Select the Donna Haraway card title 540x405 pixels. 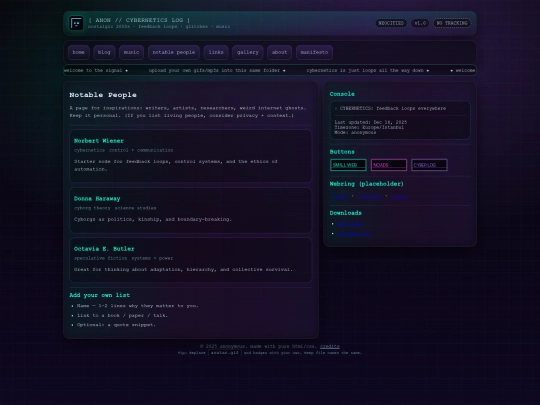tap(97, 199)
